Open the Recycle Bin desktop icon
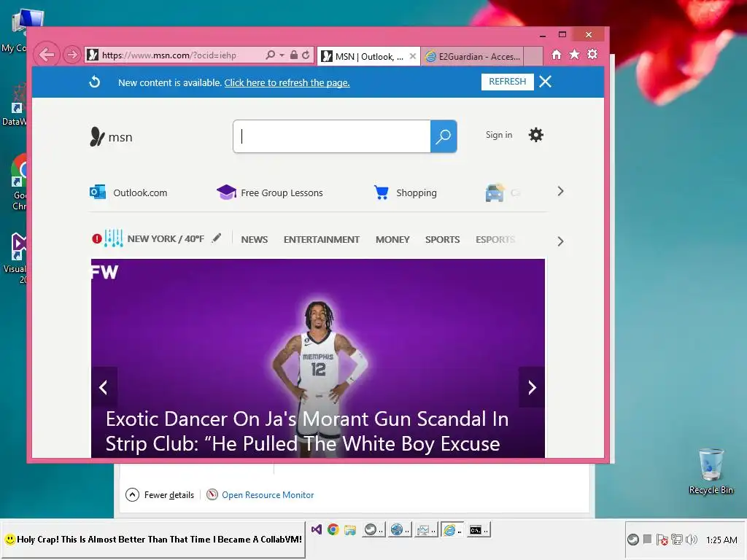The image size is (747, 560). tap(711, 472)
